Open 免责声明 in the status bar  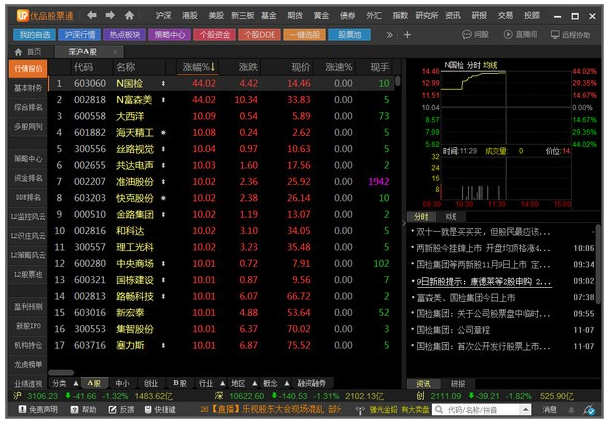(x=38, y=409)
